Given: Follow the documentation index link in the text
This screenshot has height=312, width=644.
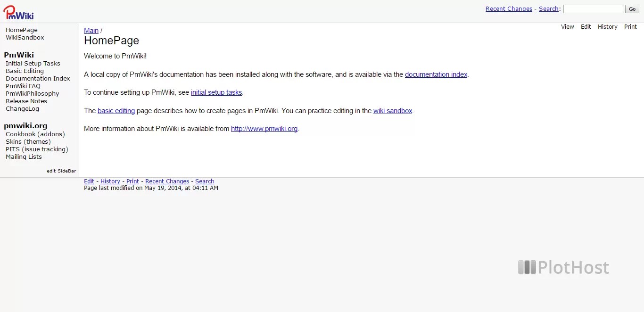Looking at the screenshot, I should (436, 74).
